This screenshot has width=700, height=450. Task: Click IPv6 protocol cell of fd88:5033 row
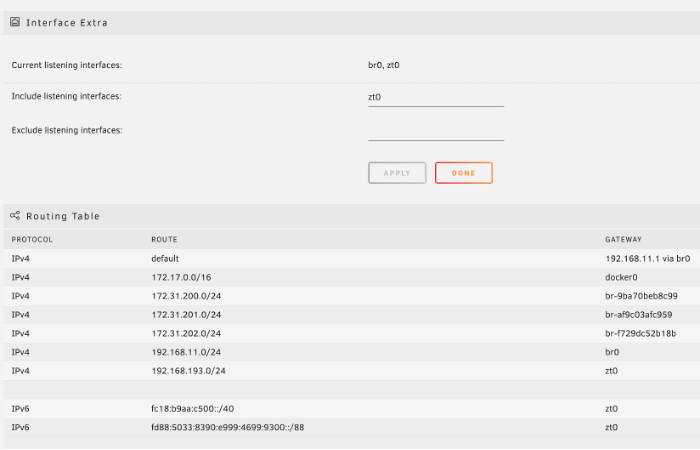click(x=21, y=428)
